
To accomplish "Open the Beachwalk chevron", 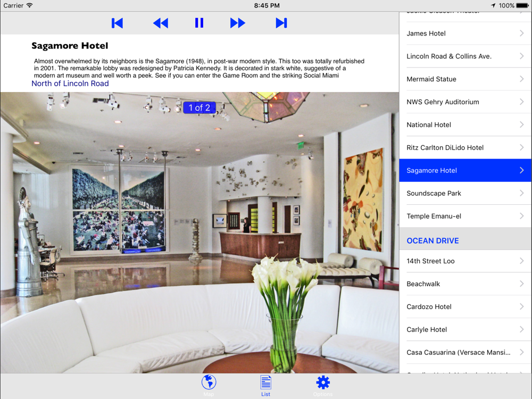I will tap(521, 284).
